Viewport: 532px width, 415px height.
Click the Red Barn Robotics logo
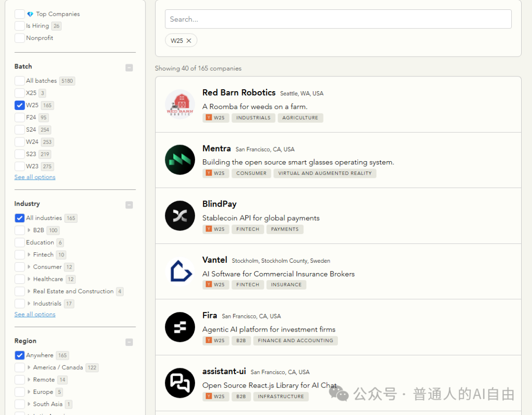(180, 104)
